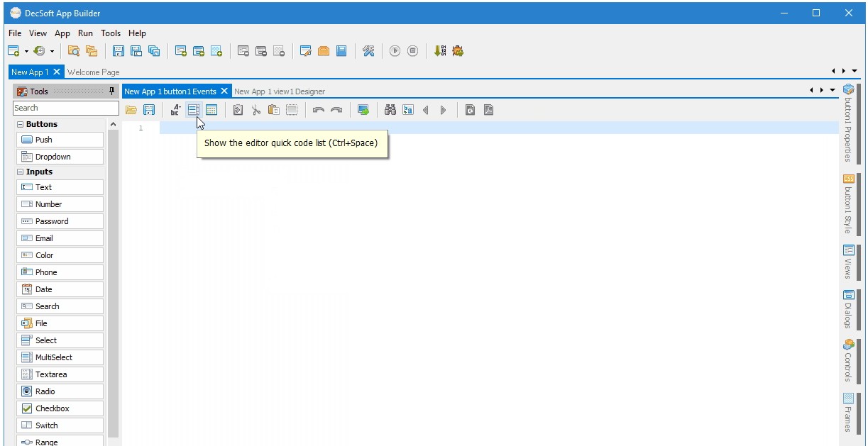Open environment options with the wrench icon

[x=368, y=50]
